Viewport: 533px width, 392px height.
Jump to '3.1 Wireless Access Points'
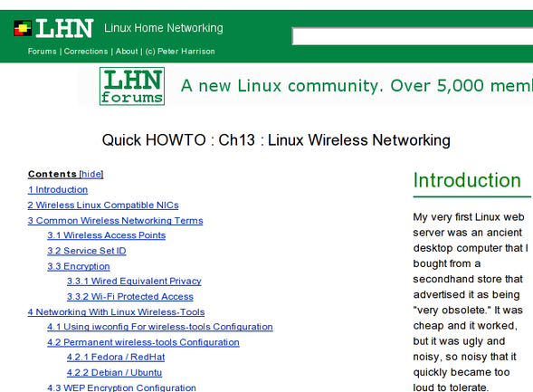pos(107,235)
